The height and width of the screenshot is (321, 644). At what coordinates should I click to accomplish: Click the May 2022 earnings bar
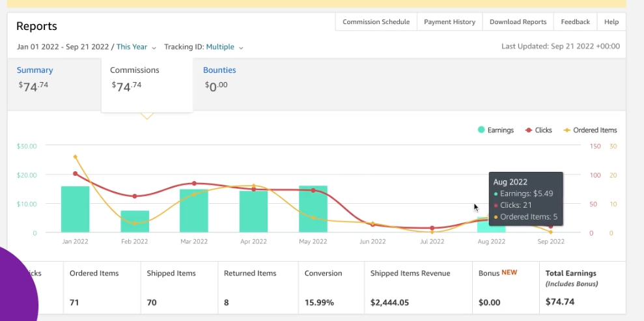coord(313,209)
